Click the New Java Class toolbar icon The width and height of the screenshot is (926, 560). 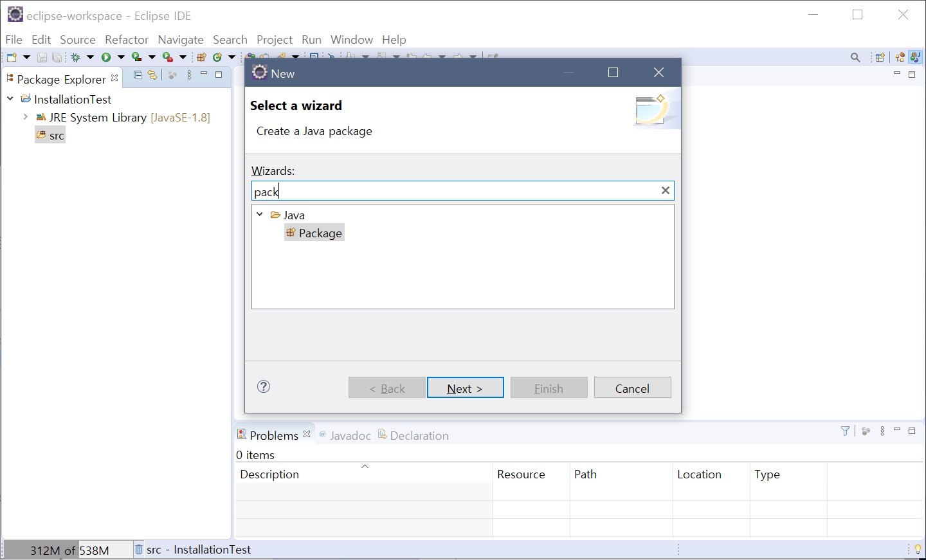coord(217,57)
